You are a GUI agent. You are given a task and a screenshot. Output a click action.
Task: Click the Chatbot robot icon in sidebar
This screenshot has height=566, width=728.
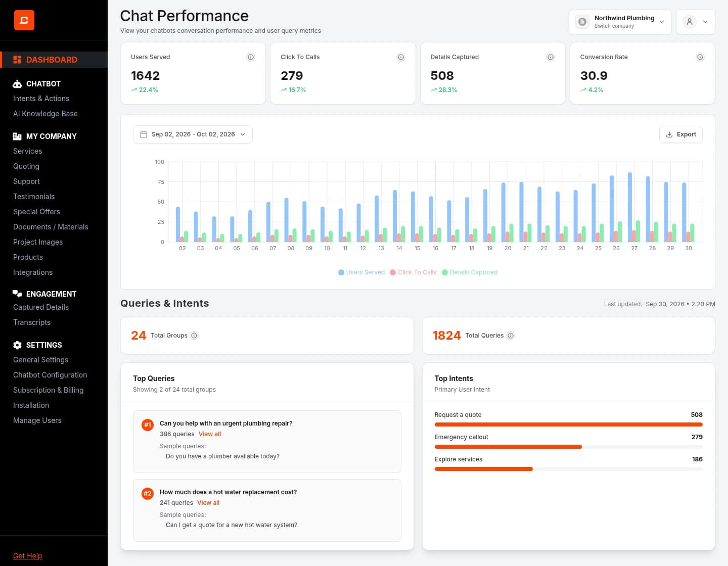[x=17, y=84]
